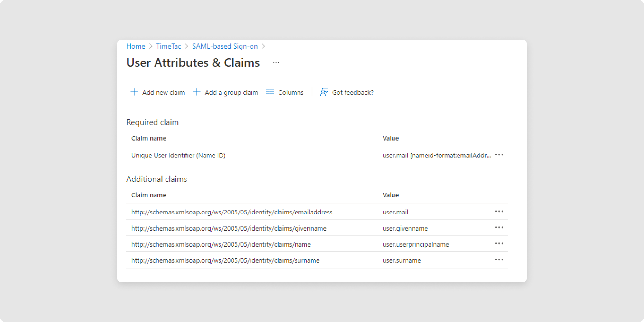Click the user.surname value cell
This screenshot has height=322, width=644.
402,260
